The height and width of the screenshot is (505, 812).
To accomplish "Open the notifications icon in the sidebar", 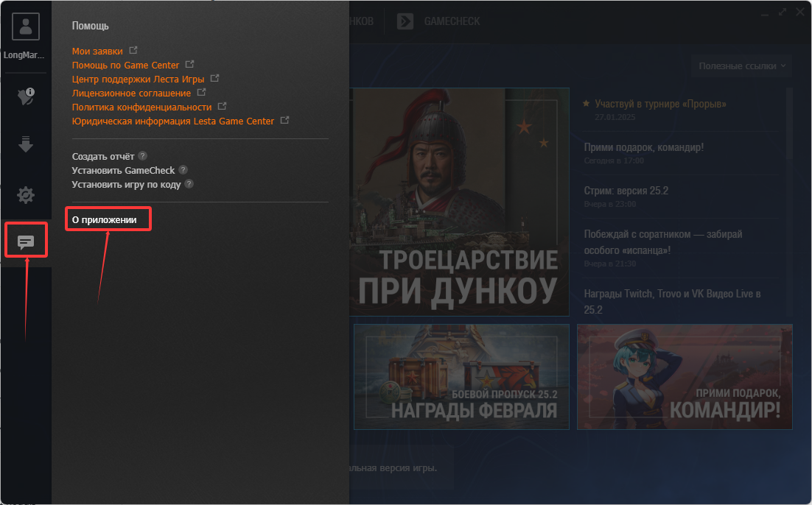I will tap(26, 96).
